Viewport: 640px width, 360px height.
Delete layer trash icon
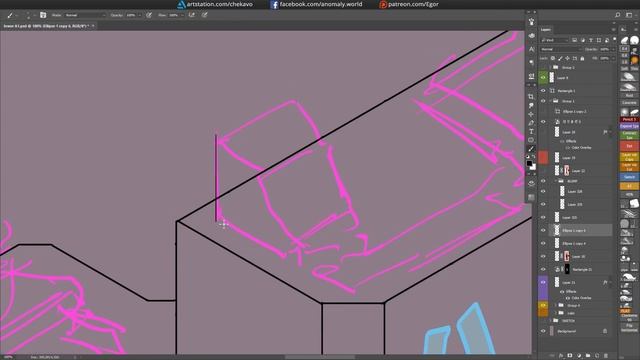(606, 356)
